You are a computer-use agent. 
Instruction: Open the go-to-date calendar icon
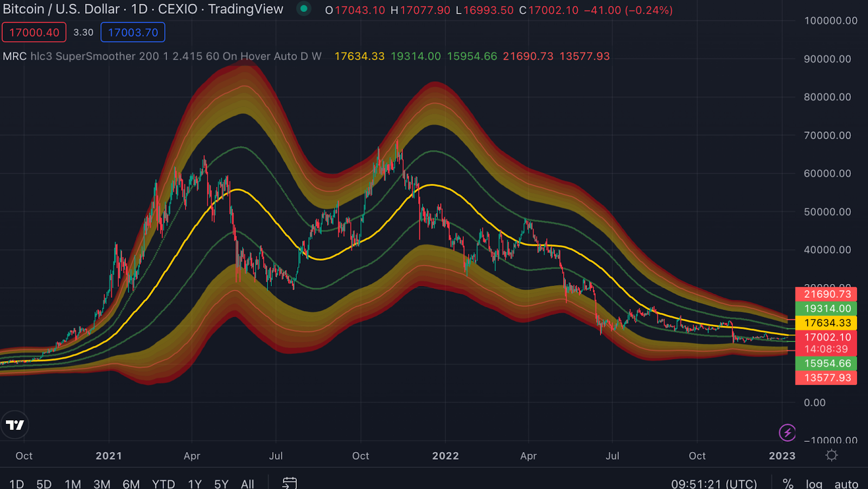pyautogui.click(x=290, y=483)
